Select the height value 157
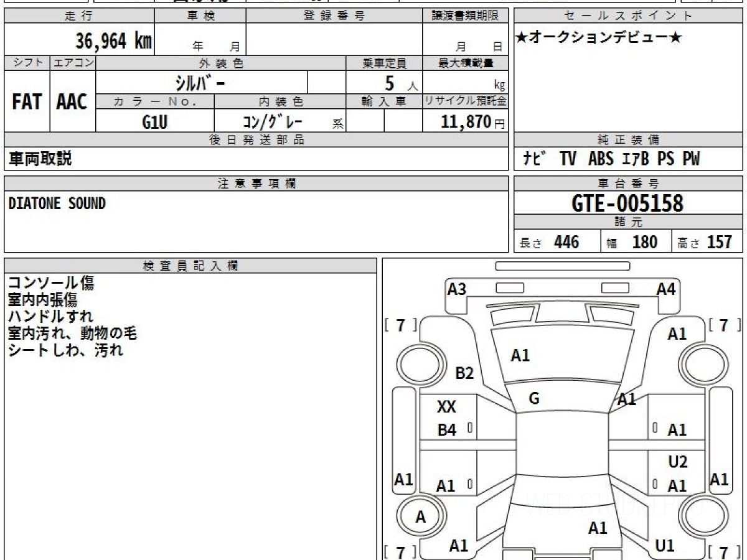 point(720,242)
